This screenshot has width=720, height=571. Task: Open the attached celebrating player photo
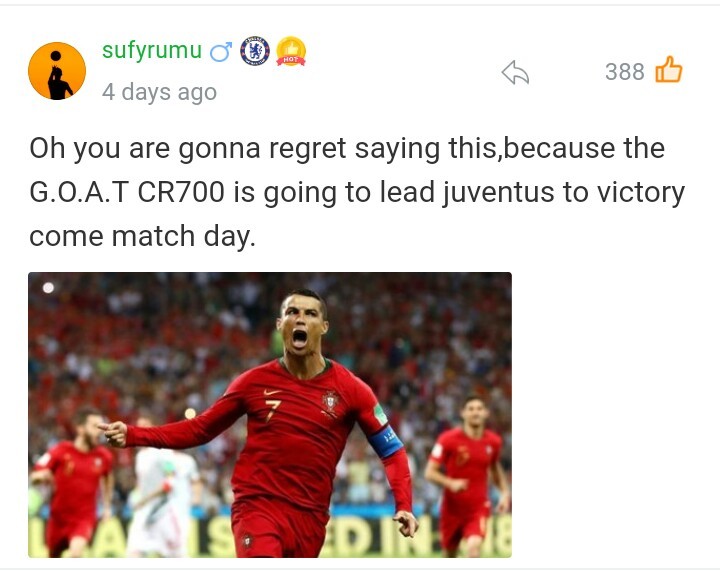(x=270, y=415)
